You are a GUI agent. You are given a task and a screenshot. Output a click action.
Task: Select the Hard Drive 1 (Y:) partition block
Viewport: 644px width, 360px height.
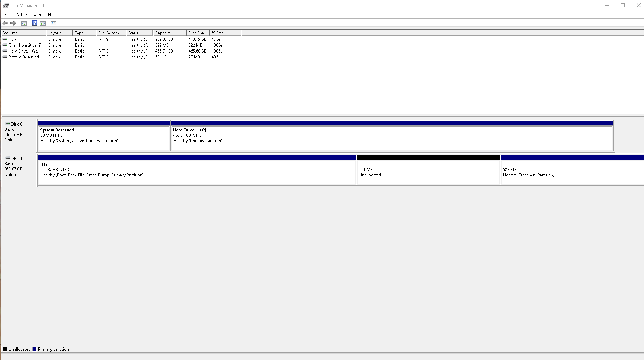click(x=392, y=136)
